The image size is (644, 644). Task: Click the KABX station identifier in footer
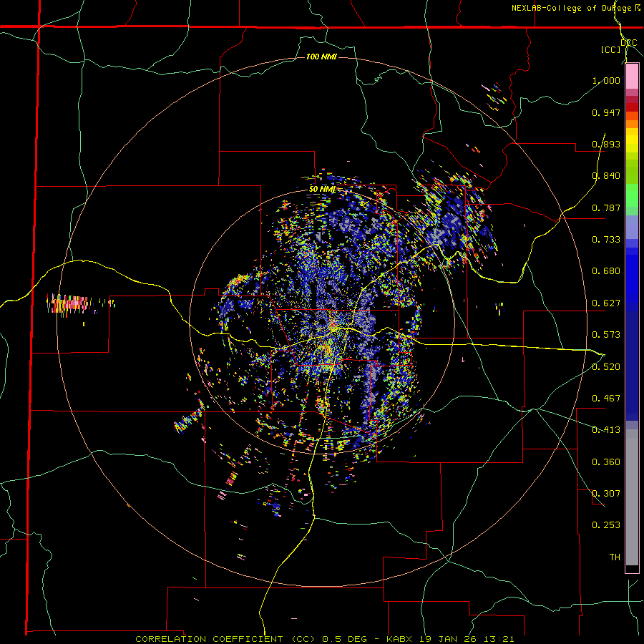[x=401, y=639]
